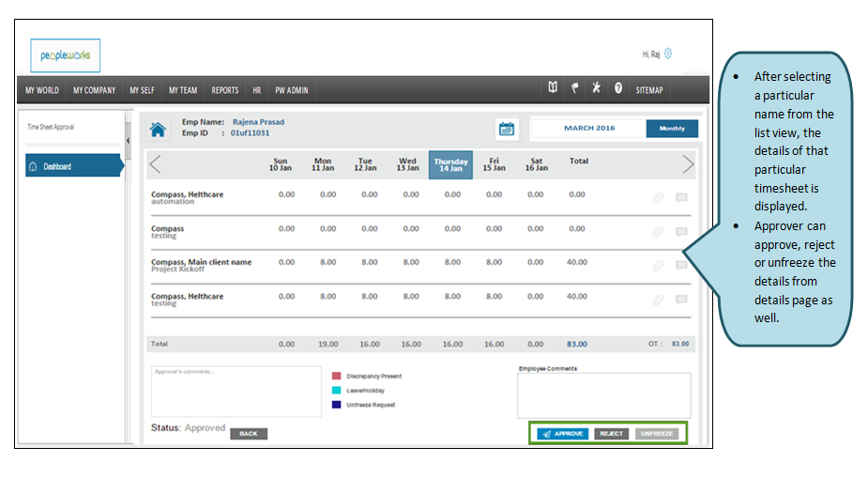This screenshot has height=479, width=868.
Task: Open the tools icon in the nav bar
Action: click(596, 87)
